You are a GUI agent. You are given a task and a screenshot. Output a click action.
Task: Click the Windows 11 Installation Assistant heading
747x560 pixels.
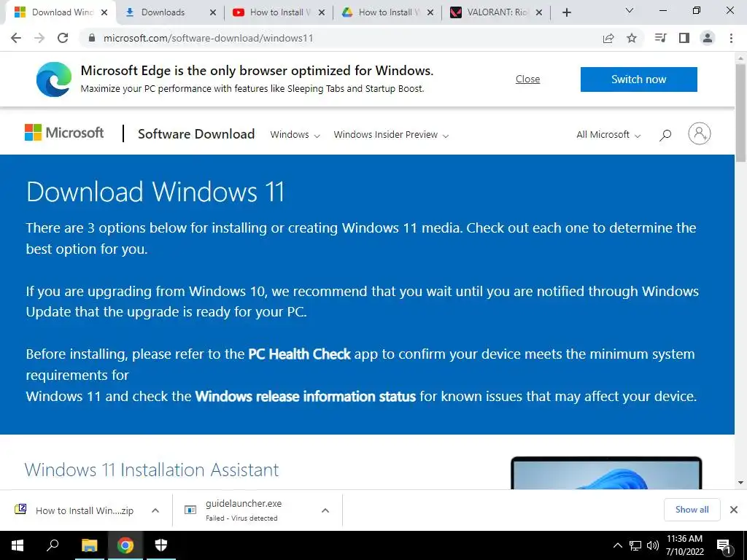pos(152,470)
